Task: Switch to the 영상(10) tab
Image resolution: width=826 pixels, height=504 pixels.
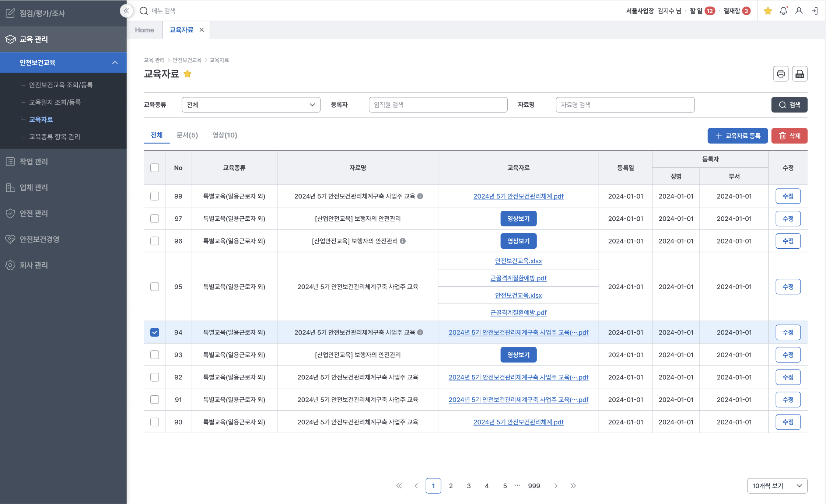Action: (x=224, y=135)
